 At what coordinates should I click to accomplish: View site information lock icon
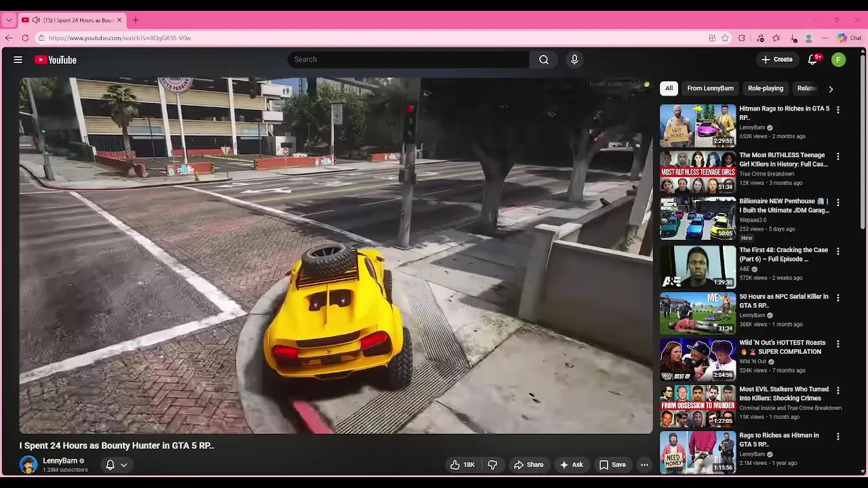tap(41, 38)
